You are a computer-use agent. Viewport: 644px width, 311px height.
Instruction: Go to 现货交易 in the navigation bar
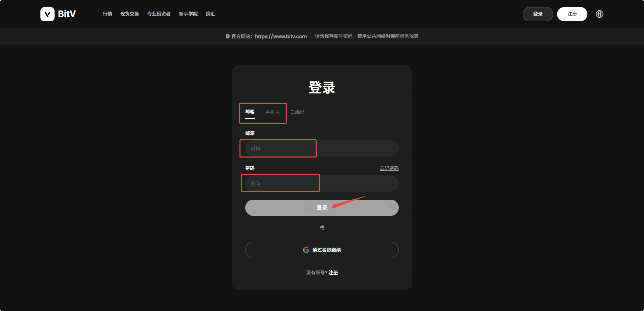tap(129, 14)
